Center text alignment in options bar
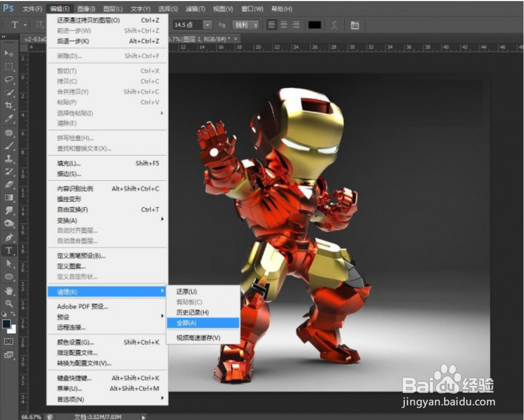Image resolution: width=524 pixels, height=420 pixels. 284,25
